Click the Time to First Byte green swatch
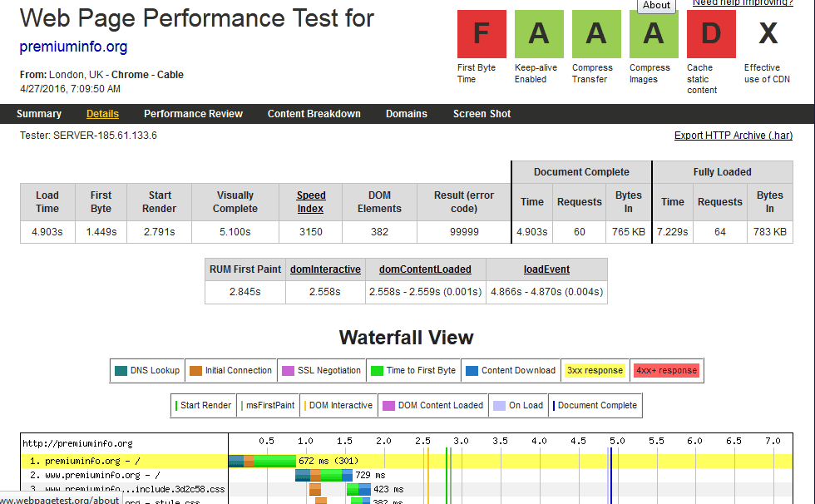The height and width of the screenshot is (504, 815). 378,371
